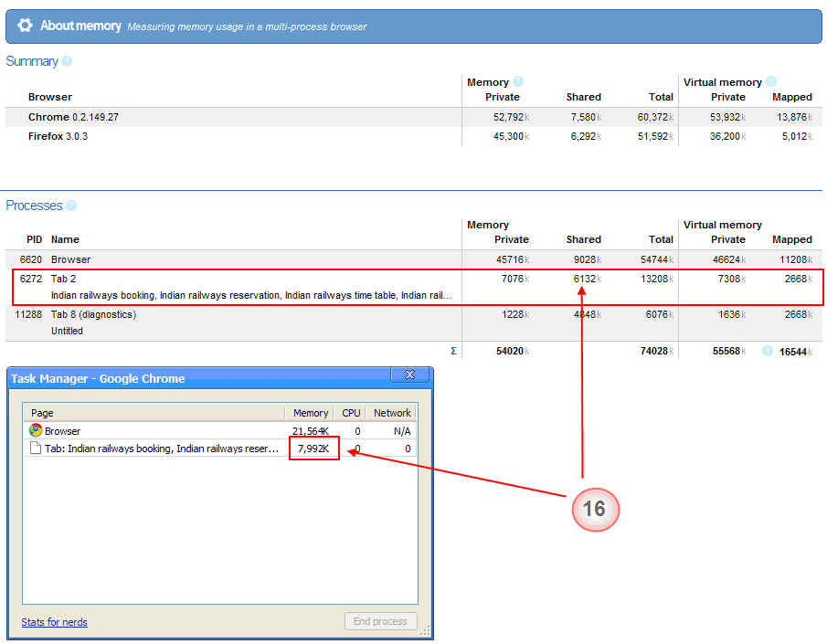Click the Browser column header in Summary
The height and width of the screenshot is (644, 827).
point(50,97)
